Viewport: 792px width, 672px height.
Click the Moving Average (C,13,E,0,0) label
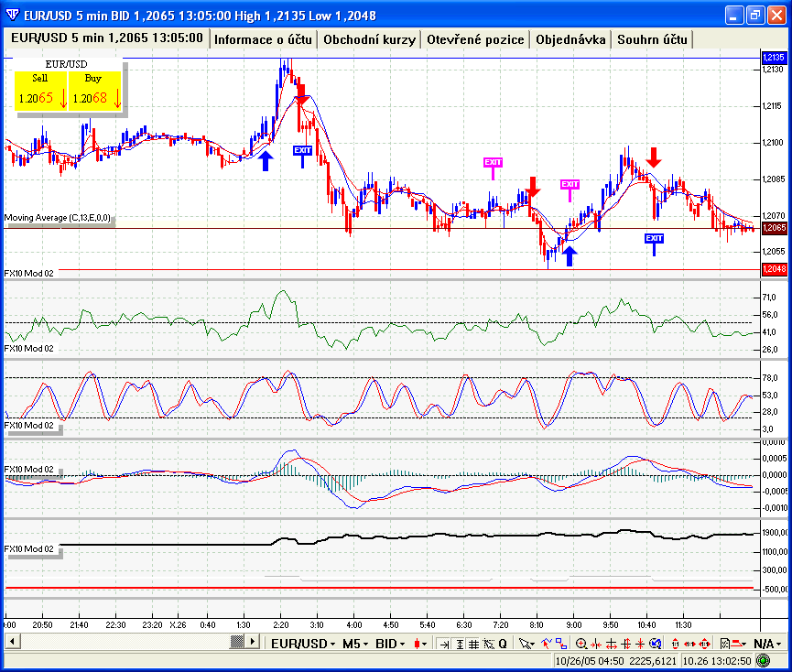57,218
